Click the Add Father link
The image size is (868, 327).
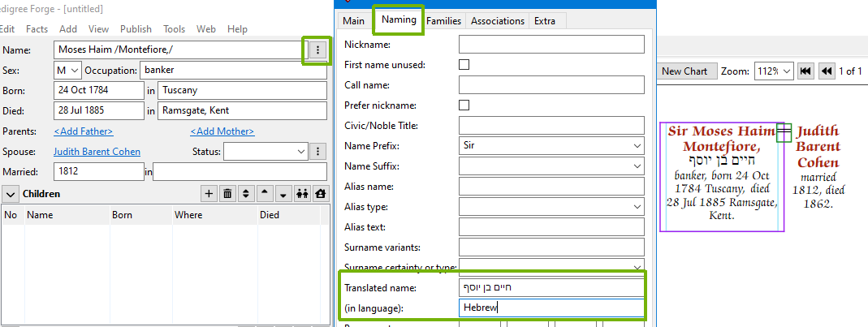[84, 131]
